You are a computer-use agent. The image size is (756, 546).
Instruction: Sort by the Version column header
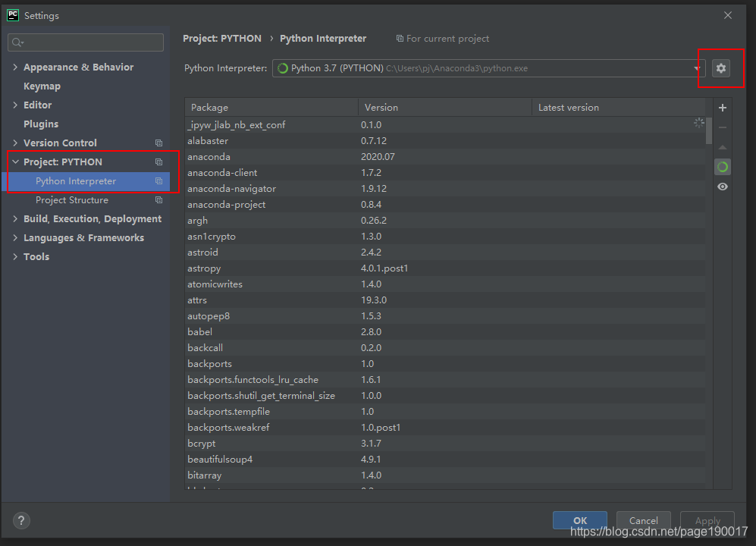[445, 108]
